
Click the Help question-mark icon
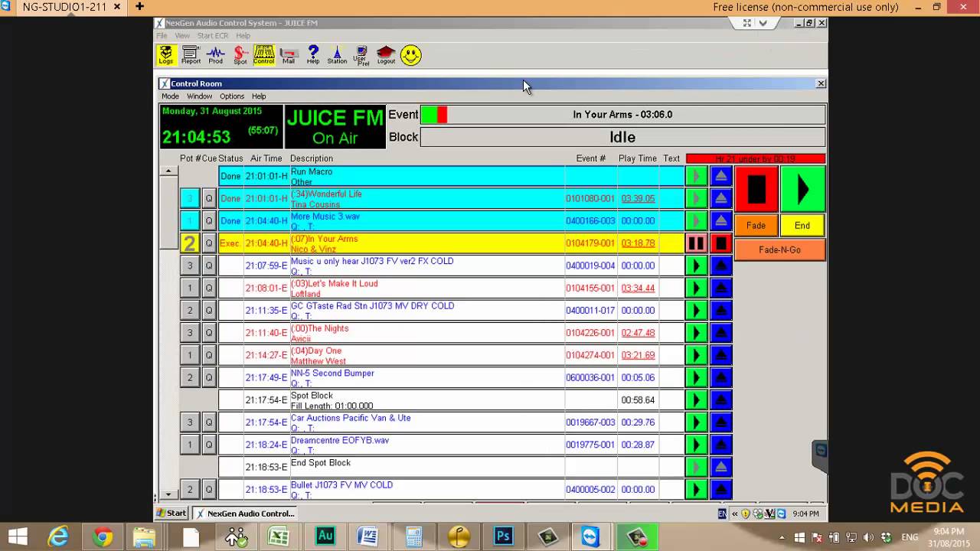point(313,55)
